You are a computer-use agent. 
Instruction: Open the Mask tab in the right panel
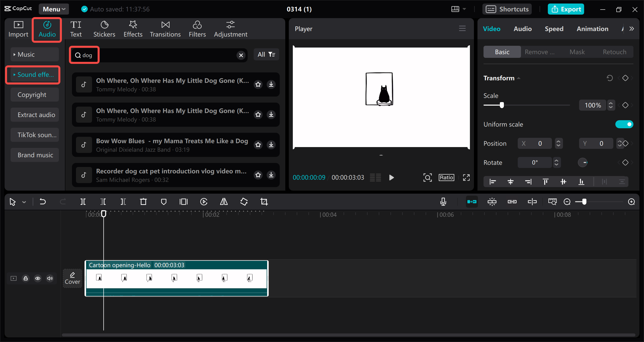[x=577, y=52]
